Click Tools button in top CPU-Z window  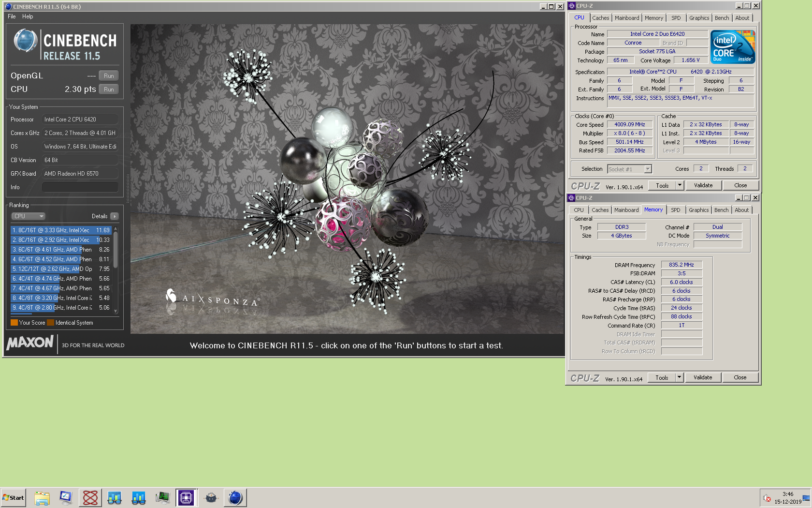pyautogui.click(x=662, y=186)
